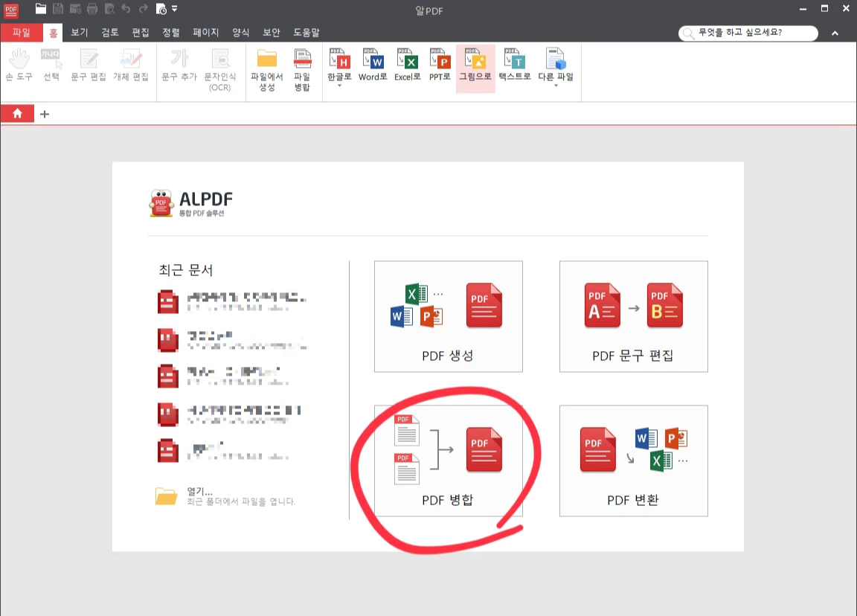Image resolution: width=857 pixels, height=616 pixels.
Task: Open the fifth recent document
Action: (224, 451)
